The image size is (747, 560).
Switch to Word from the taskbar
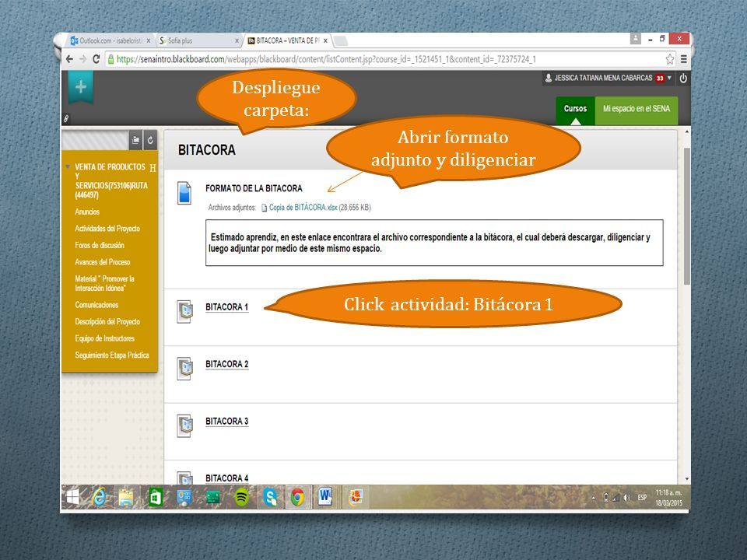pos(325,497)
